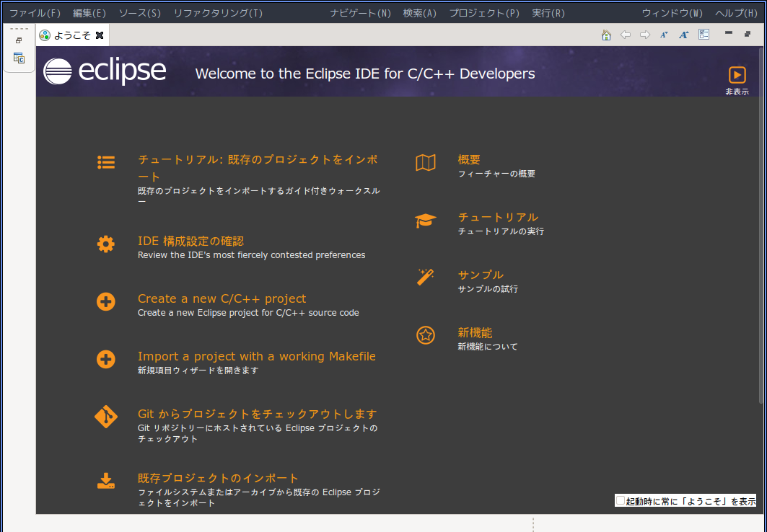Click 'Welcome to the Eclipse IDE for C/C++ Developers' heading
Screen dimensions: 767x532
click(365, 74)
